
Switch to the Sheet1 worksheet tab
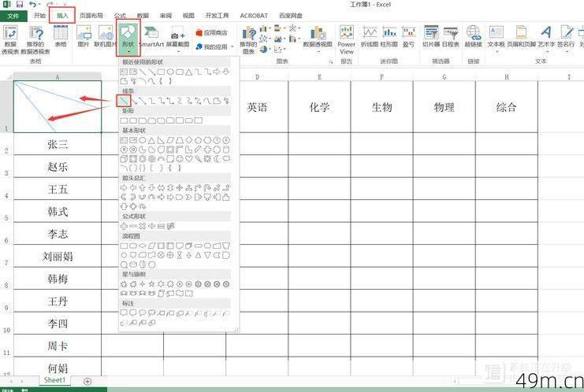(x=54, y=380)
